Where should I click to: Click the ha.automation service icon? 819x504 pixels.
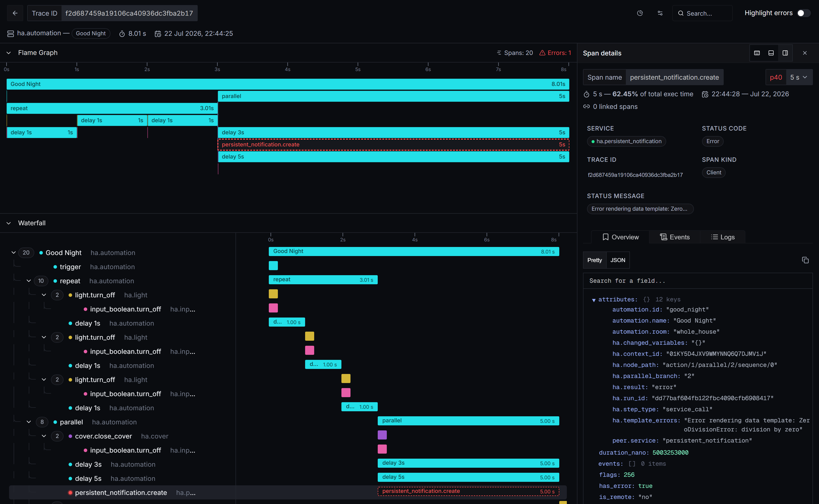[x=10, y=34]
